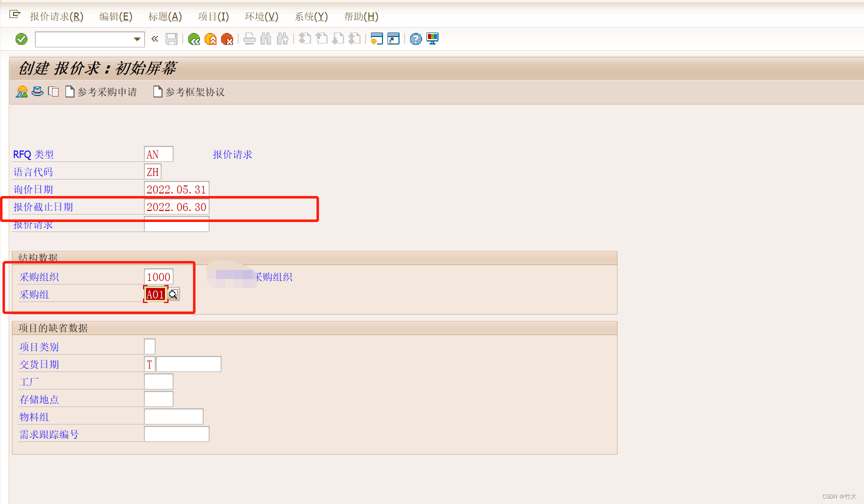Open the 帮助(H) menu
This screenshot has width=864, height=504.
click(361, 16)
